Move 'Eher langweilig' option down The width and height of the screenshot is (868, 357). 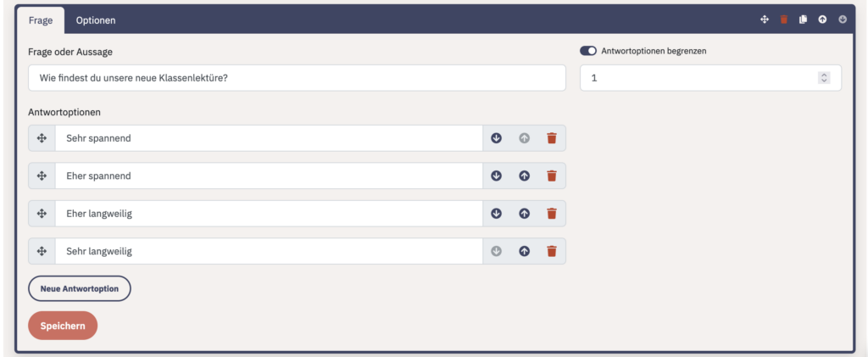click(497, 214)
